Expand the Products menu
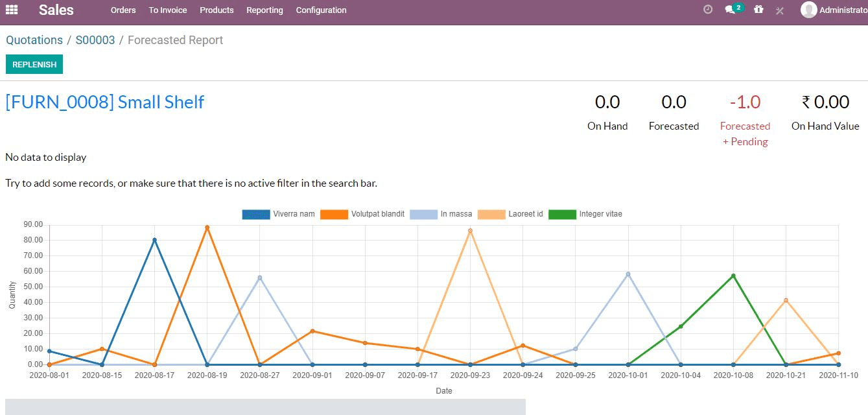 click(x=217, y=10)
